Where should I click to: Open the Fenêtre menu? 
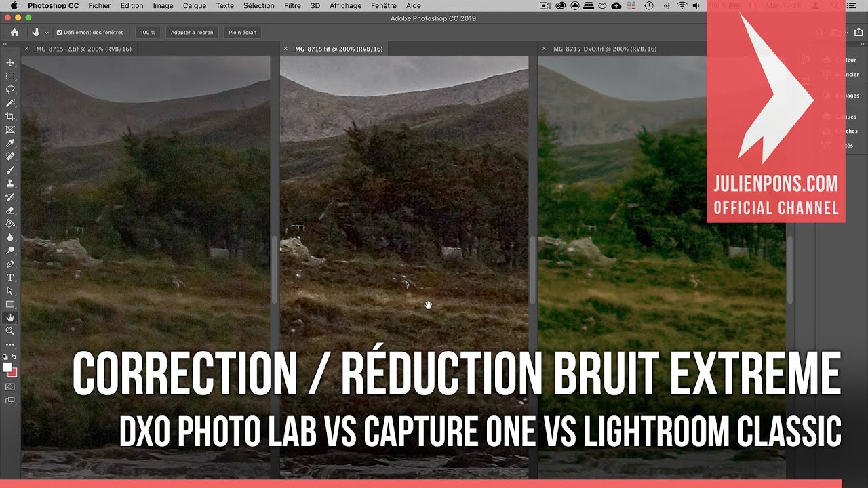[384, 5]
